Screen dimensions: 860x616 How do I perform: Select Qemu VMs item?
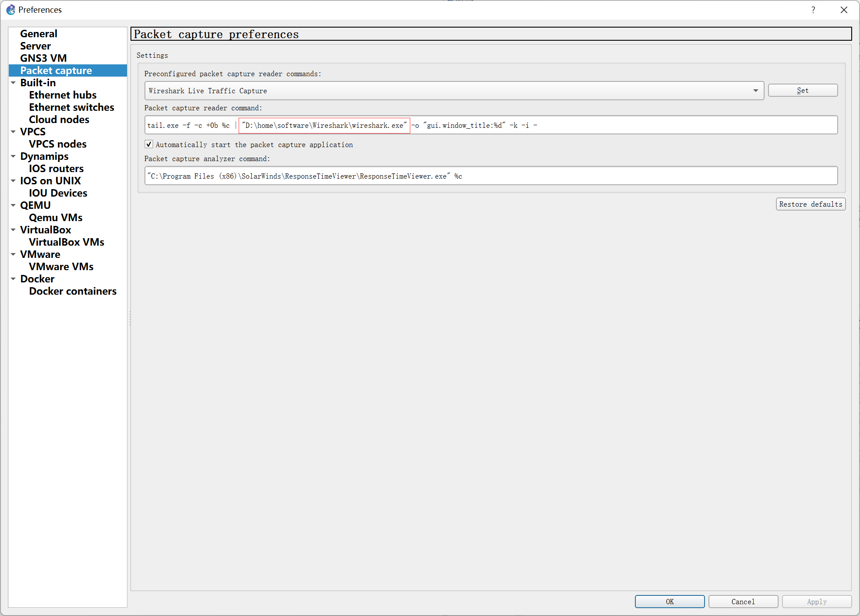[56, 218]
